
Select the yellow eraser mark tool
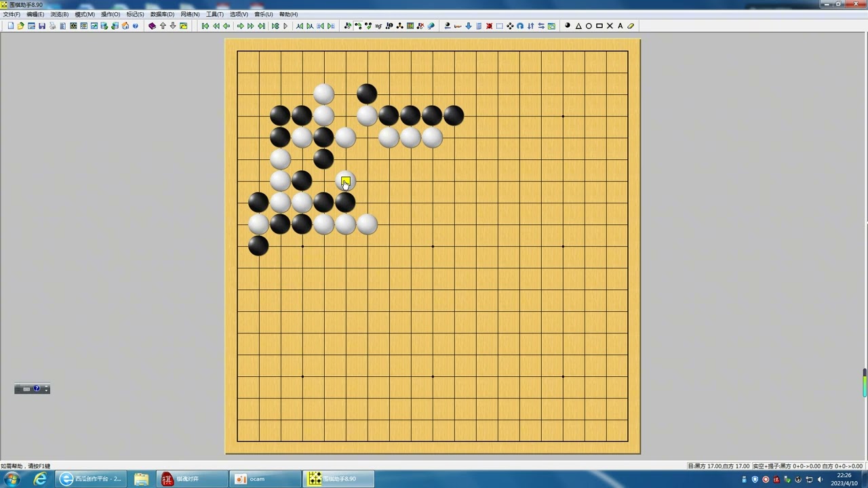click(x=631, y=26)
